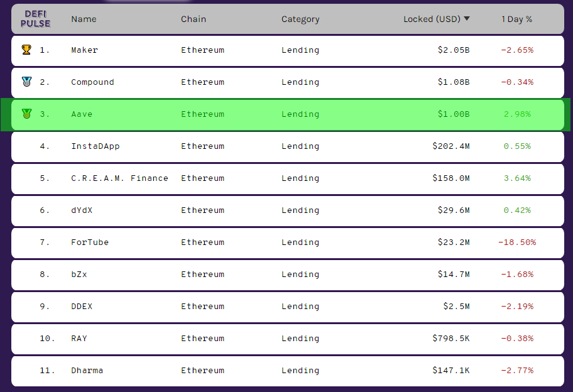Image resolution: width=573 pixels, height=392 pixels.
Task: Open the Maker project link
Action: click(x=85, y=50)
